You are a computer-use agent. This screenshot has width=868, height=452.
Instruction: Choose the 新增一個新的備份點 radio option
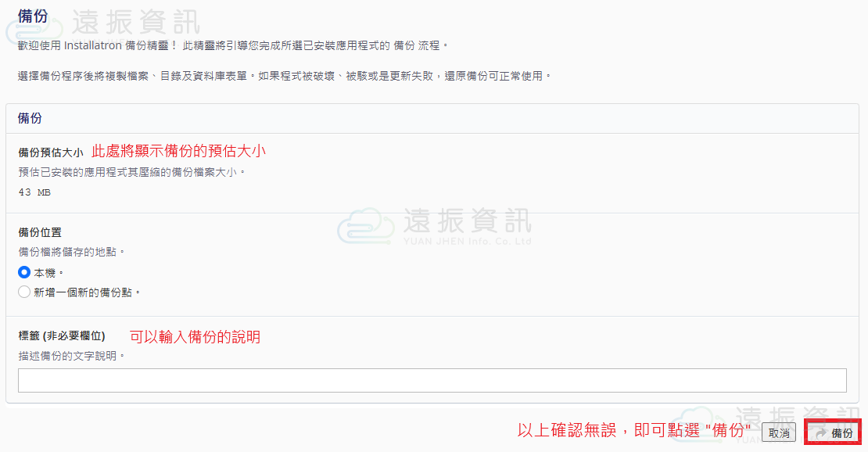tap(24, 292)
